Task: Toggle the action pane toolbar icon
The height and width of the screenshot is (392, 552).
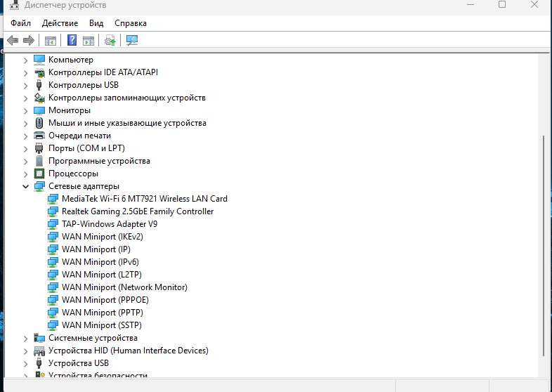Action: tap(88, 41)
